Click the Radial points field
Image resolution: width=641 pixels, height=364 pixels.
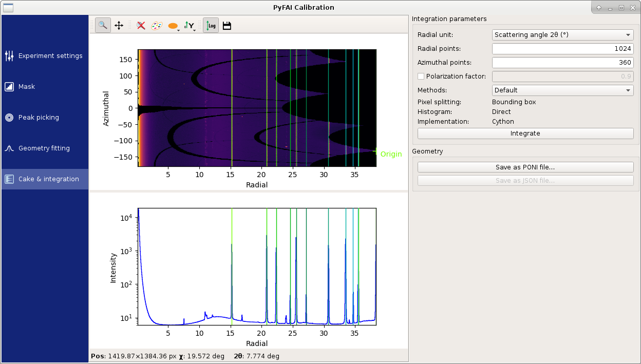[x=563, y=49]
